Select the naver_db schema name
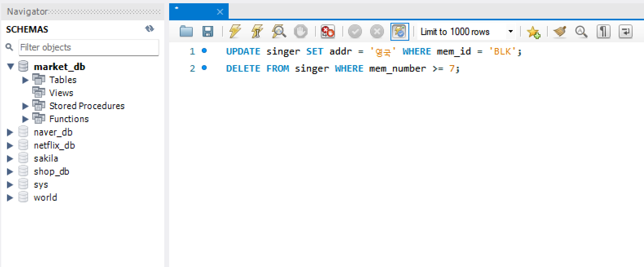Screen dimensions: 644x267 53,132
